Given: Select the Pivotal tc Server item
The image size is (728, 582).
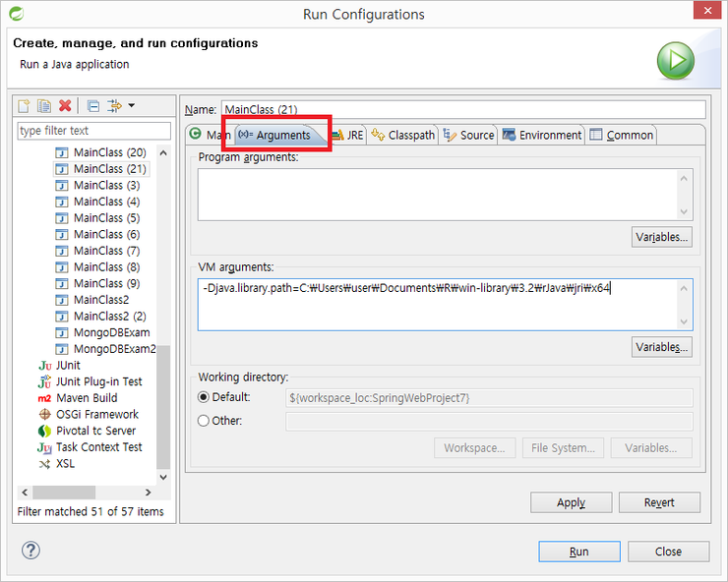Looking at the screenshot, I should (x=95, y=431).
